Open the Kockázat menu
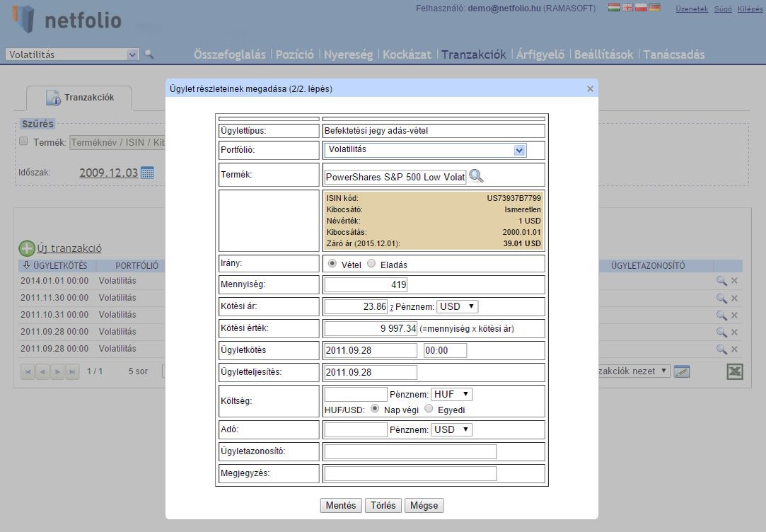 (x=407, y=54)
